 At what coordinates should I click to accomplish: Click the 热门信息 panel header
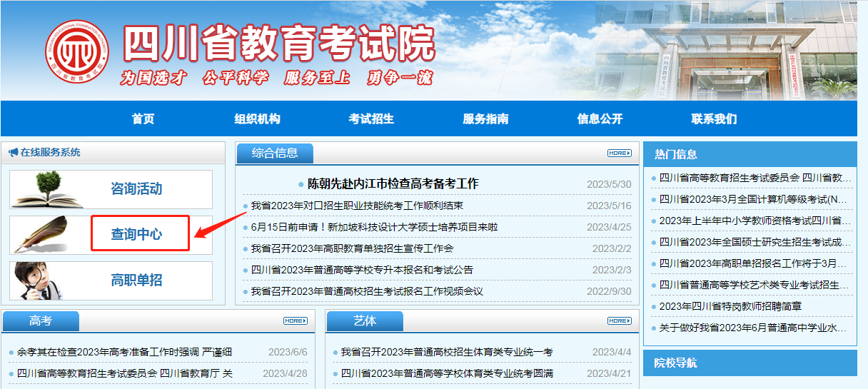750,153
